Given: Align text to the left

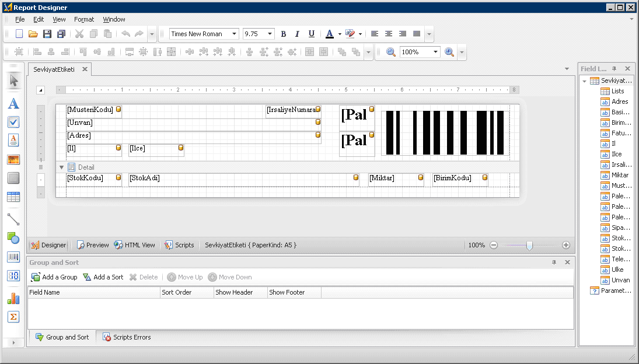Looking at the screenshot, I should (x=375, y=34).
